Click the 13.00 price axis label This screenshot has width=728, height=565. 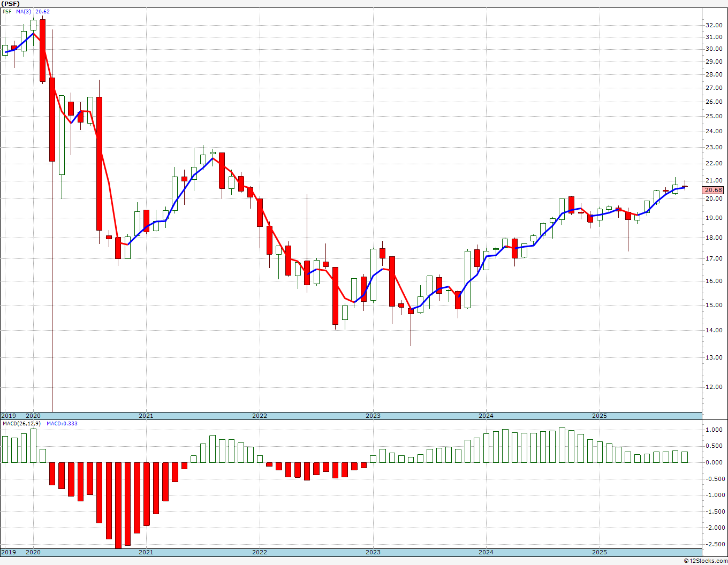[x=714, y=357]
